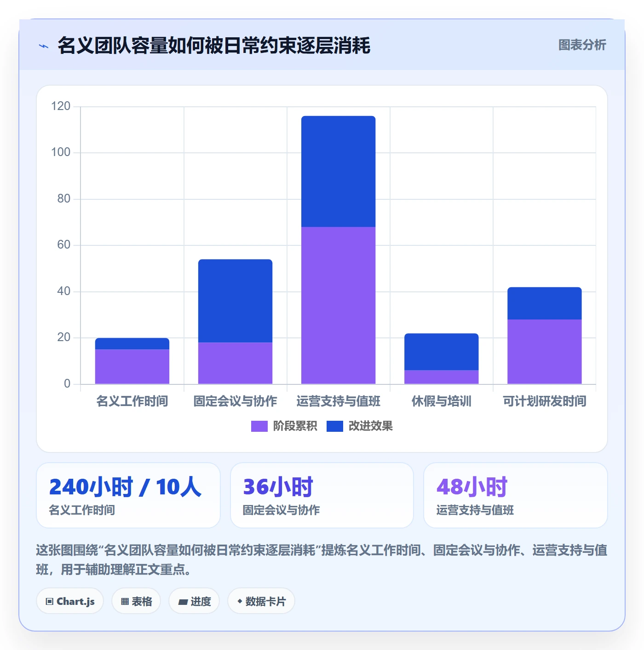Click the purple 阶段累积 legend swatch
The image size is (644, 650).
pos(259,426)
